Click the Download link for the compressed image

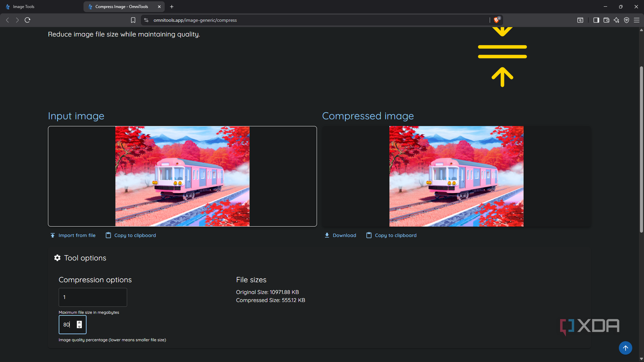(344, 235)
